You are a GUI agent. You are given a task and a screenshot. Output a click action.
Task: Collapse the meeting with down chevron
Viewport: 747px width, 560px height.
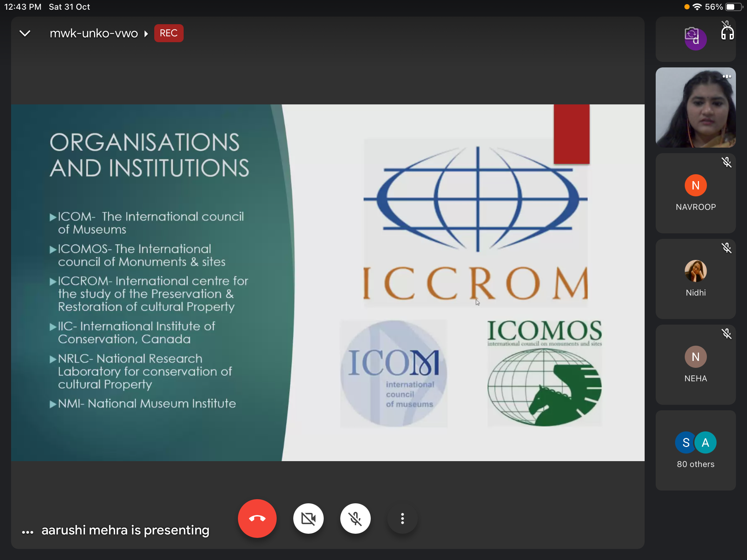[25, 33]
